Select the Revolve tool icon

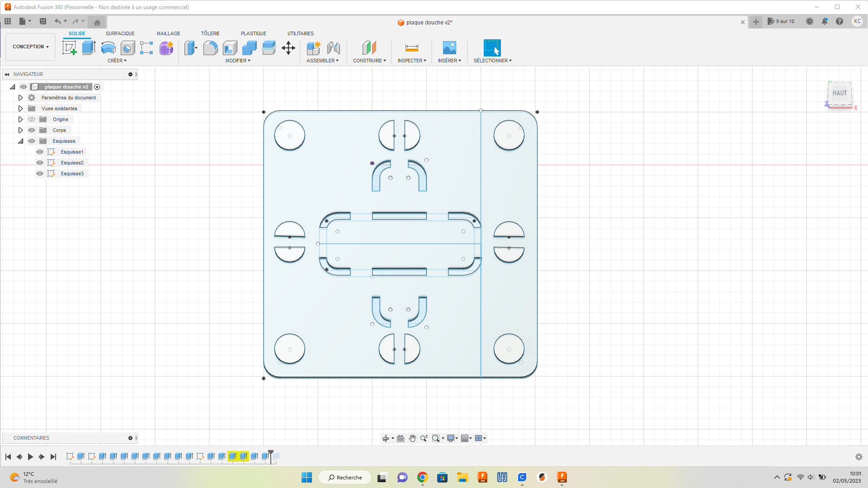point(108,47)
